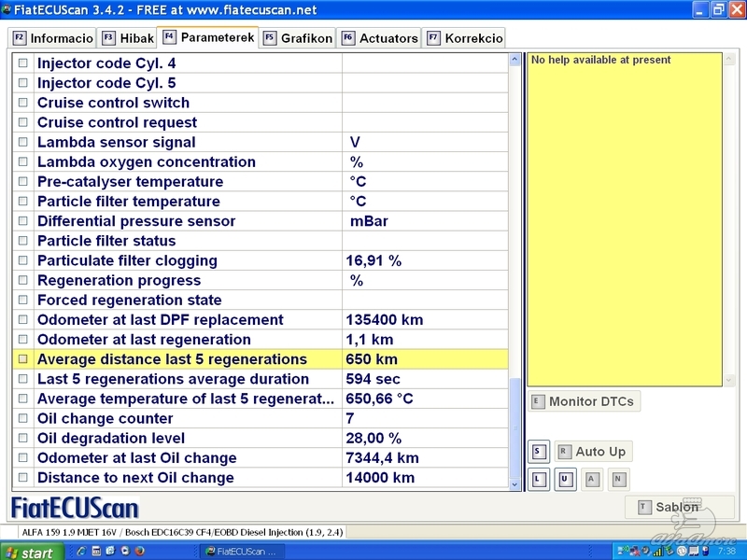Go to the Grafikon tab
This screenshot has height=560, width=747.
coord(298,38)
